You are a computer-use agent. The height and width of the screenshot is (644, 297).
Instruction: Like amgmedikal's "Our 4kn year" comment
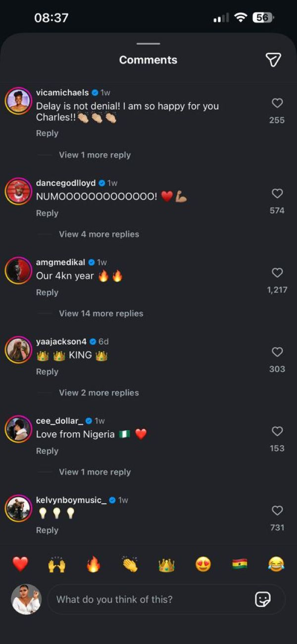point(277,273)
